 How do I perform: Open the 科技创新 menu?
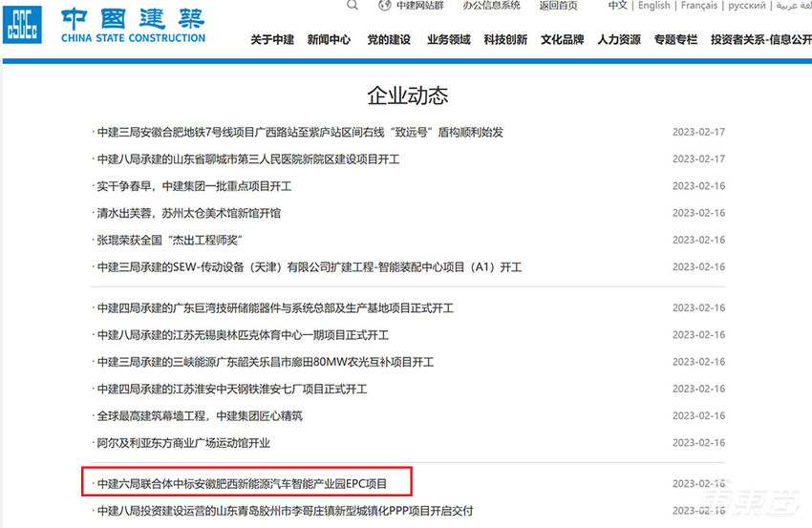point(505,39)
